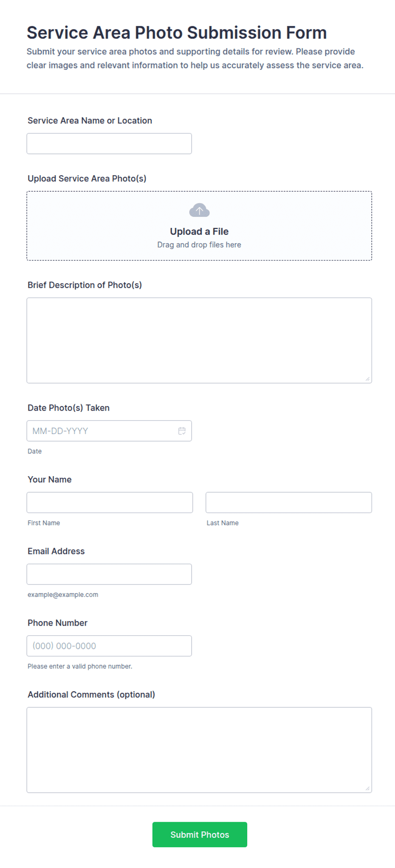
Task: Click the Phone Number field
Action: [109, 646]
